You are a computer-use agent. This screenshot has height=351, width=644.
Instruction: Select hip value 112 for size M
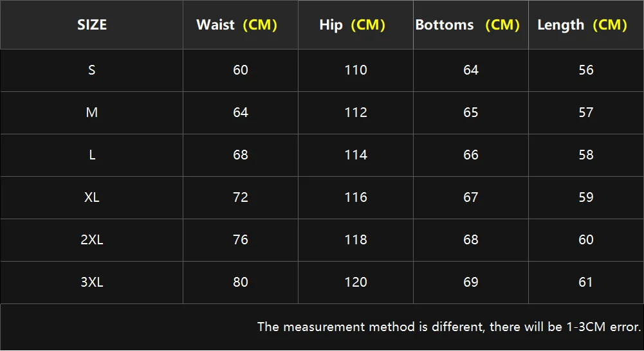[356, 113]
